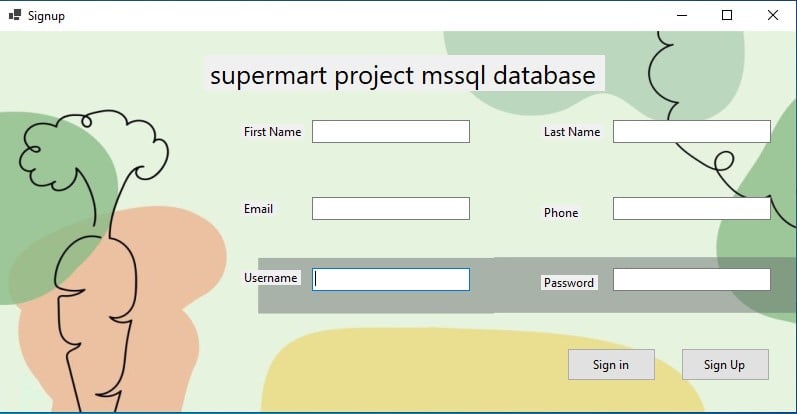Focus the Username input field
Screen dimensions: 797x414
(390, 280)
